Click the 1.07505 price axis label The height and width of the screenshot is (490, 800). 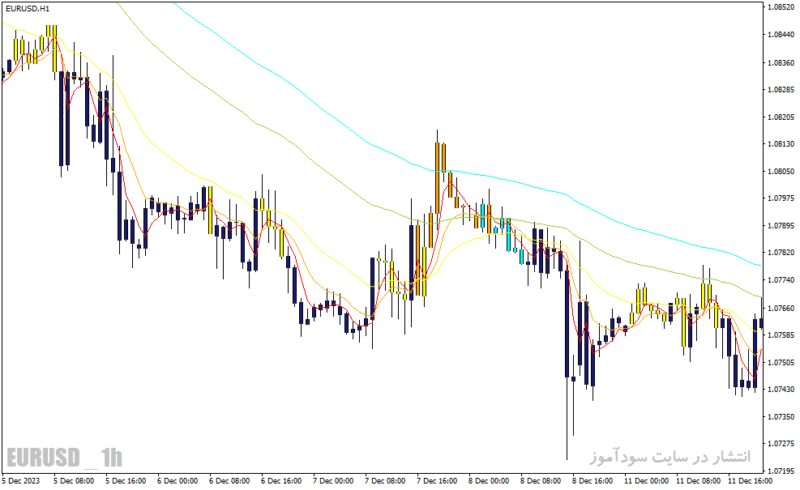point(781,362)
